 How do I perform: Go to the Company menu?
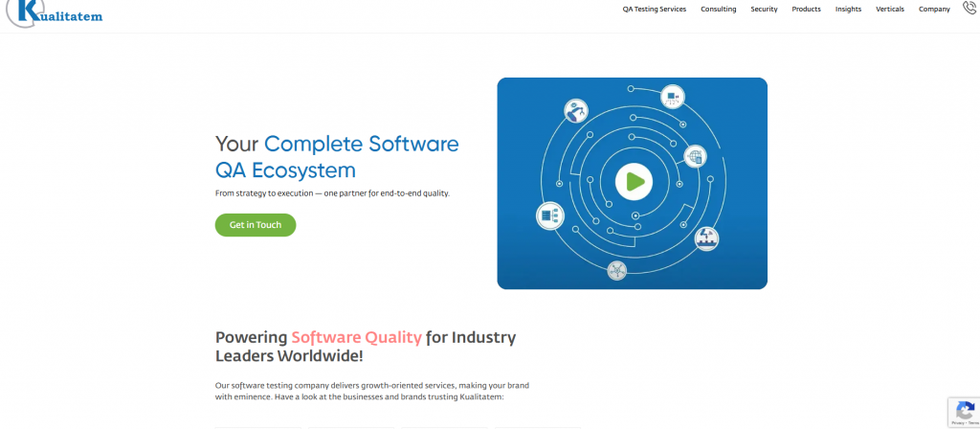[934, 10]
